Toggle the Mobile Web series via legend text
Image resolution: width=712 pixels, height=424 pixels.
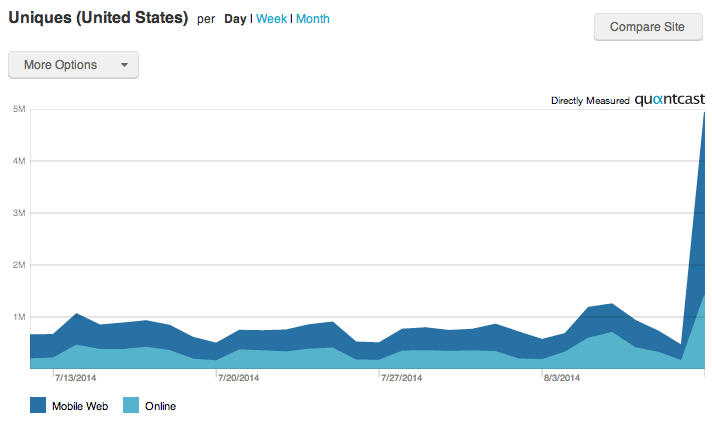[81, 406]
